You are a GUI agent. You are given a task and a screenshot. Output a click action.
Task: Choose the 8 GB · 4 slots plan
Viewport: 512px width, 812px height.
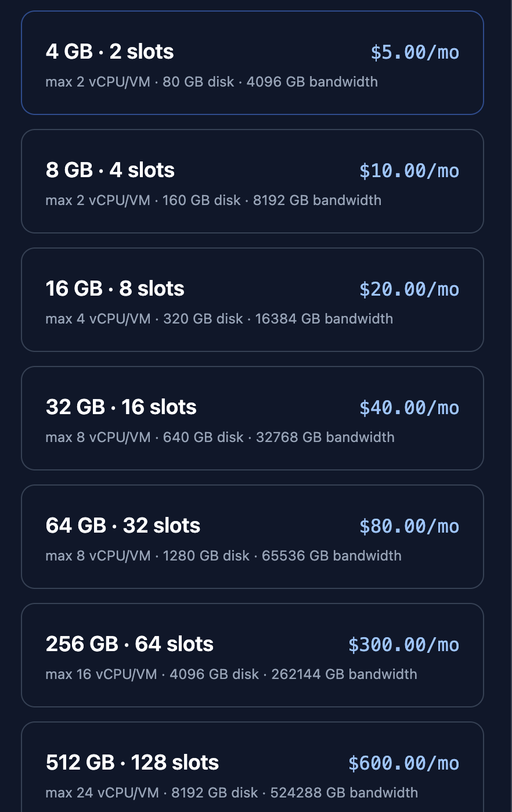pos(253,181)
